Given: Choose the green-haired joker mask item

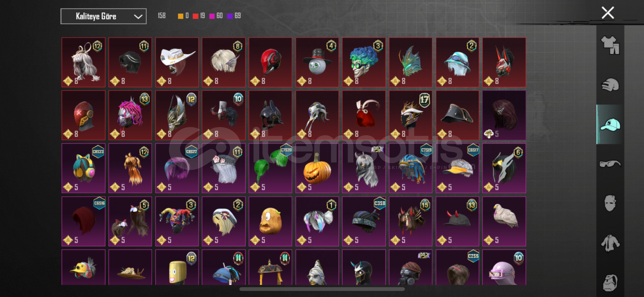Looking at the screenshot, I should (364, 62).
